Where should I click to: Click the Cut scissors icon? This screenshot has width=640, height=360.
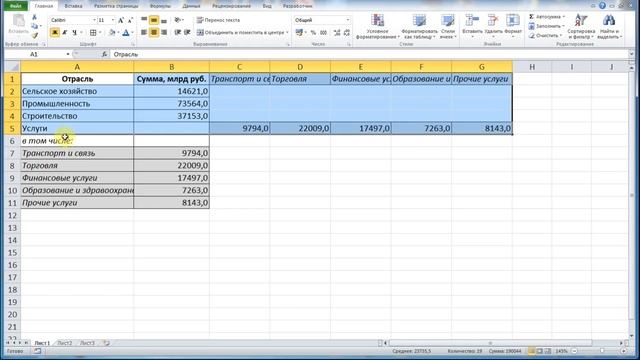tap(34, 18)
